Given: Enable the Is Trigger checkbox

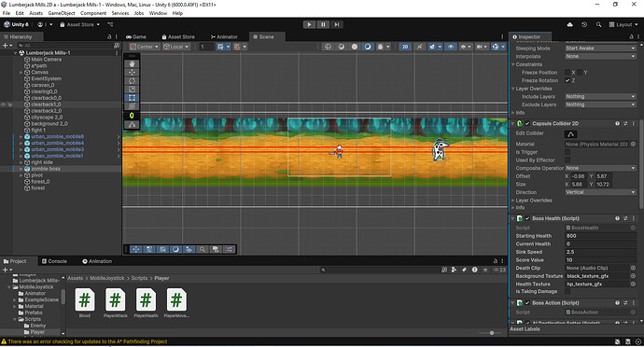Looking at the screenshot, I should click(x=567, y=152).
